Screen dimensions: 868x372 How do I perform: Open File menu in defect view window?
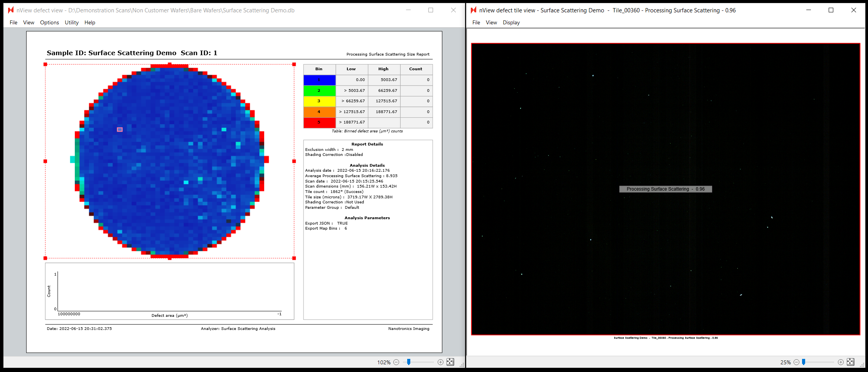point(13,22)
